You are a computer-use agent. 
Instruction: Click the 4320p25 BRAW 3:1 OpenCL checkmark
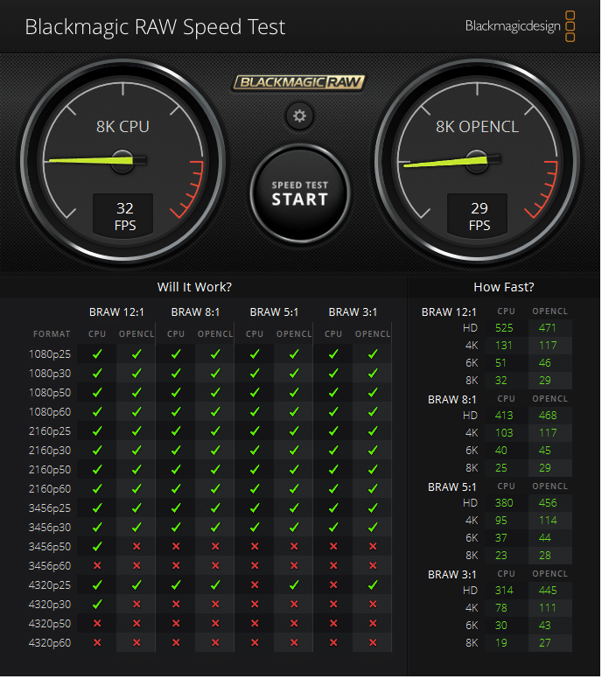tap(373, 584)
